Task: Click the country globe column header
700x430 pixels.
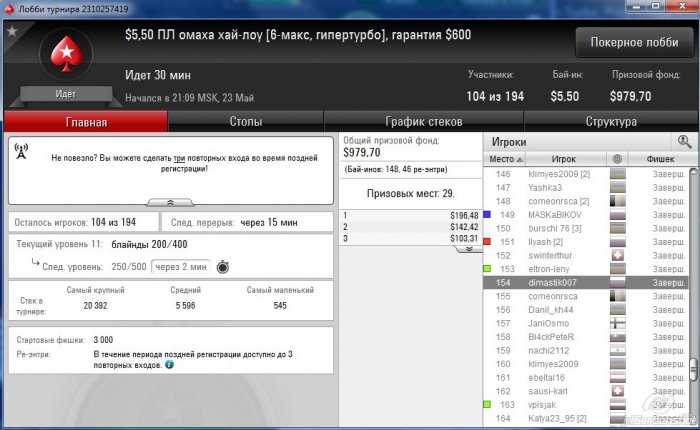Action: (x=617, y=159)
